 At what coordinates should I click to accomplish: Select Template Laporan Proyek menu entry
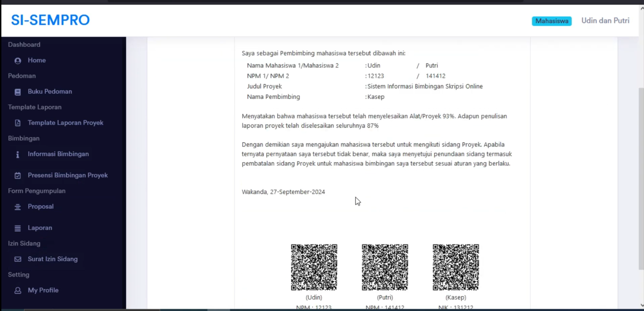(x=65, y=123)
